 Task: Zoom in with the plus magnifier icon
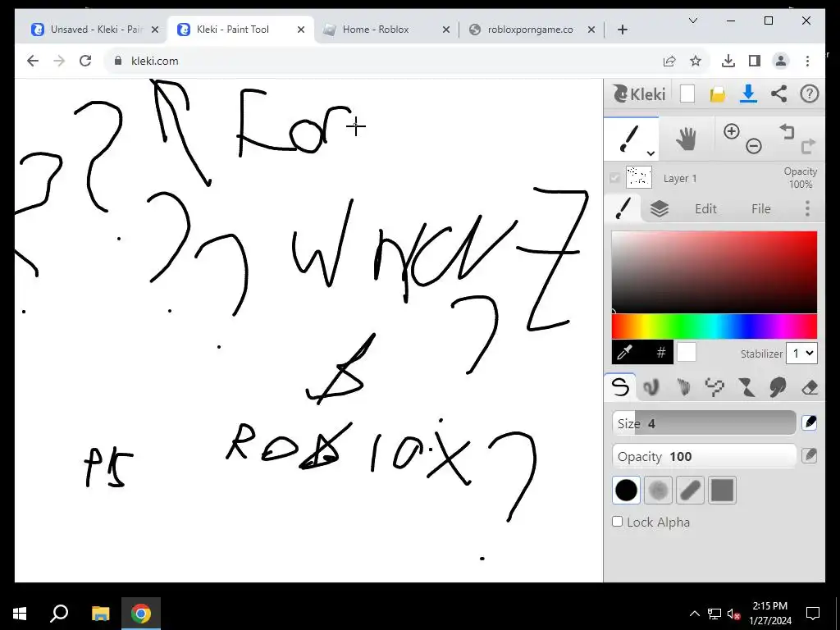(x=731, y=131)
